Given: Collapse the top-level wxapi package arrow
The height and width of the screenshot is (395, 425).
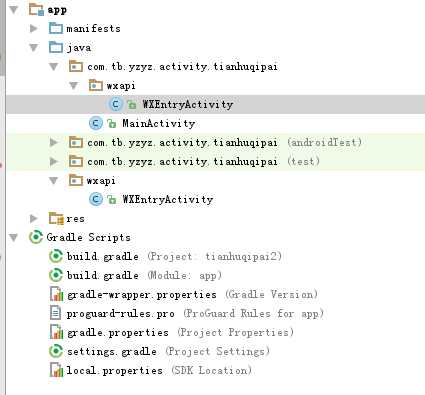Looking at the screenshot, I should (53, 181).
